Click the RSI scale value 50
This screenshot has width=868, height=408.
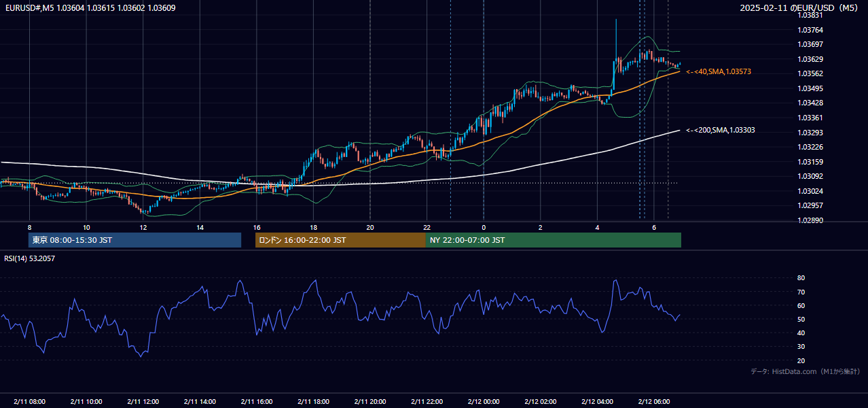pos(801,319)
